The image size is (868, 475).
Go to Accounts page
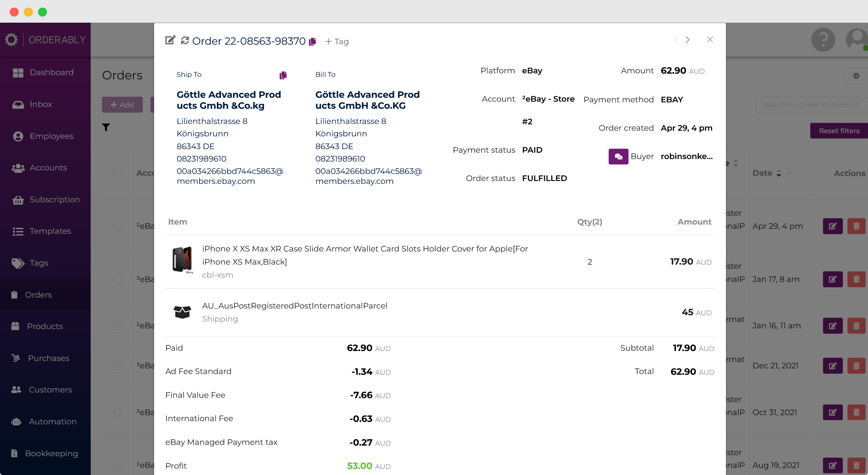[x=45, y=168]
